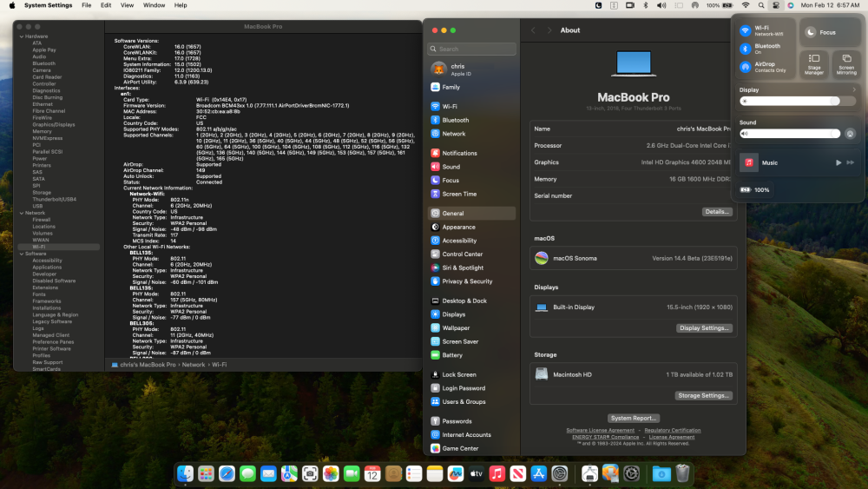Open Screen Mirroring in Control Center
The height and width of the screenshot is (489, 868).
845,64
